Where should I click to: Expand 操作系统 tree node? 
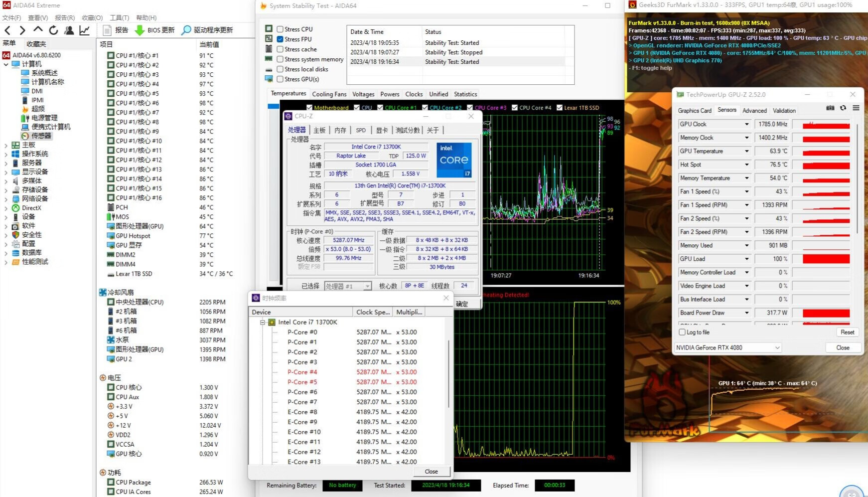click(x=5, y=154)
